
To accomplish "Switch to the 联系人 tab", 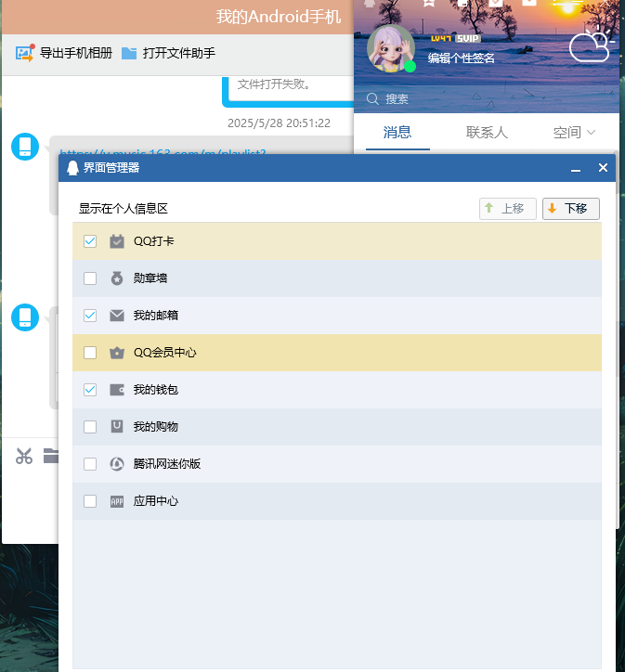I will [x=487, y=133].
